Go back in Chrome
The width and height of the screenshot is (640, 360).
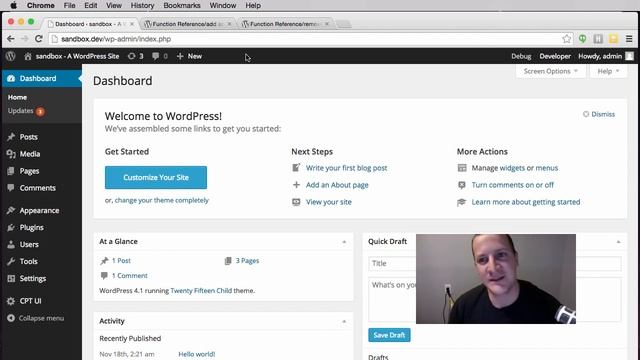point(11,39)
